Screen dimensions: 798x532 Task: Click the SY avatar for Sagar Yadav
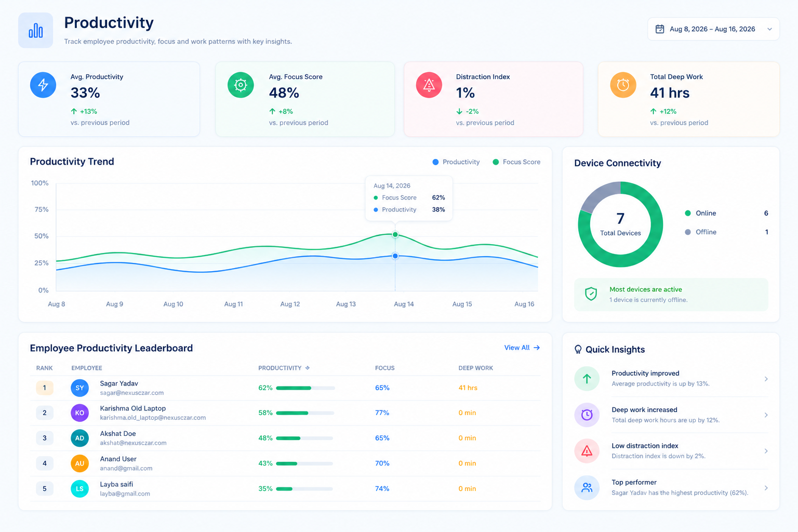coord(79,388)
